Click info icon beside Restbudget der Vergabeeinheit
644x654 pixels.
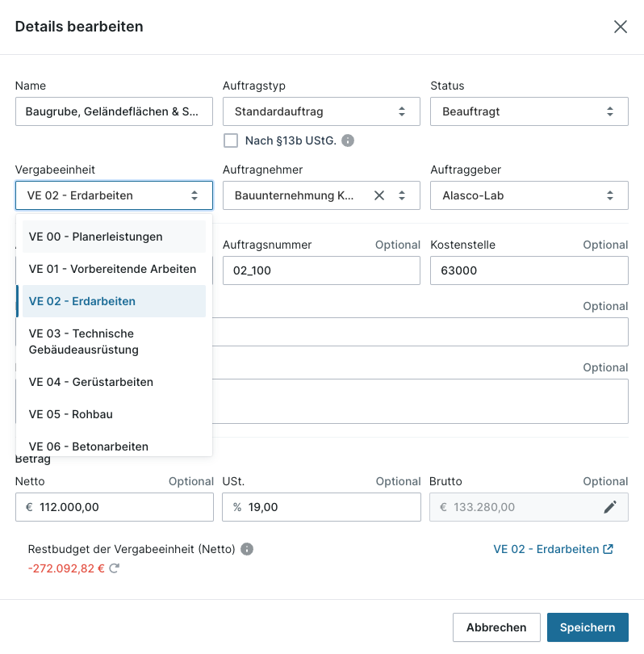247,549
